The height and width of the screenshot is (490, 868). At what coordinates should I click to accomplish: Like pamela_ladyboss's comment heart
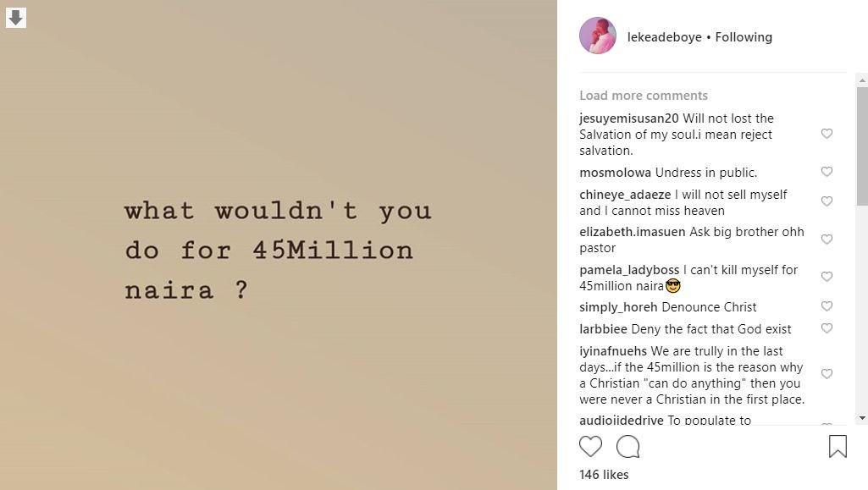tap(827, 277)
